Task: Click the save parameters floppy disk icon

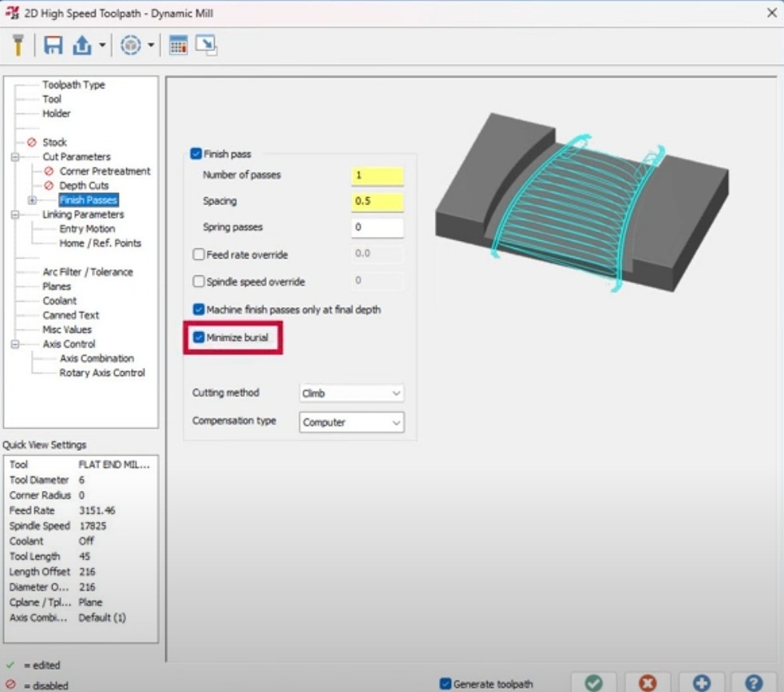Action: click(x=53, y=45)
